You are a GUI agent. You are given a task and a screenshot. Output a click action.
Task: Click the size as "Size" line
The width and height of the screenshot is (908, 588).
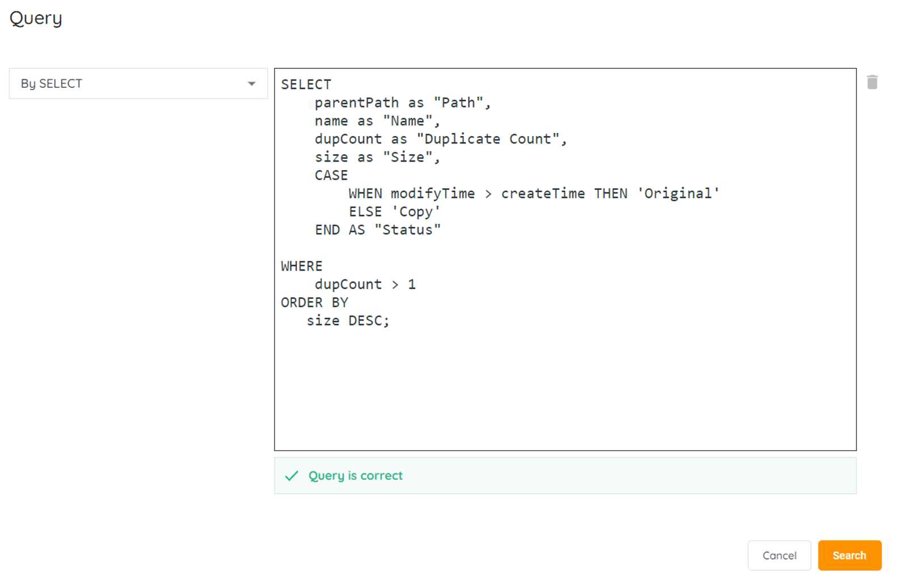click(x=377, y=157)
